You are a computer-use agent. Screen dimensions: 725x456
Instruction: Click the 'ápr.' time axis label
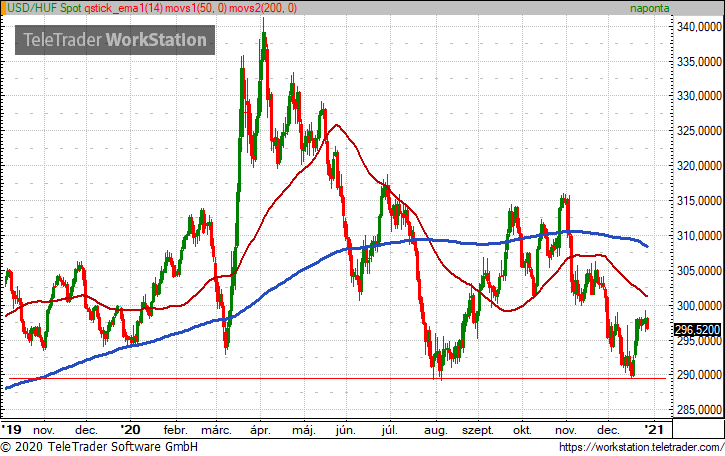260,431
